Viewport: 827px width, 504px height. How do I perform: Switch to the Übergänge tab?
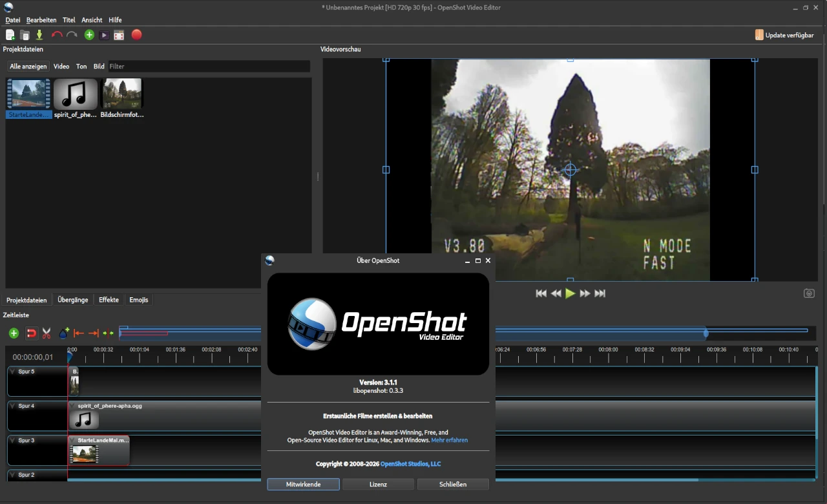[x=73, y=300]
